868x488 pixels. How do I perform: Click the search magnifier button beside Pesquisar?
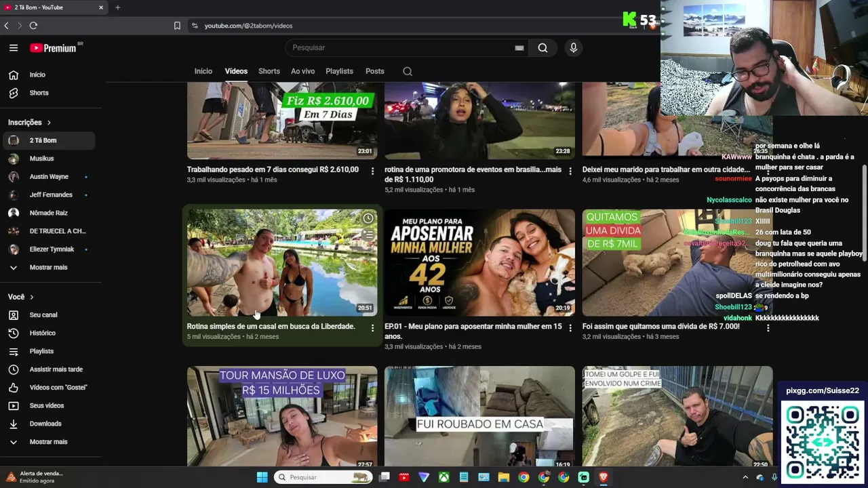coord(542,47)
